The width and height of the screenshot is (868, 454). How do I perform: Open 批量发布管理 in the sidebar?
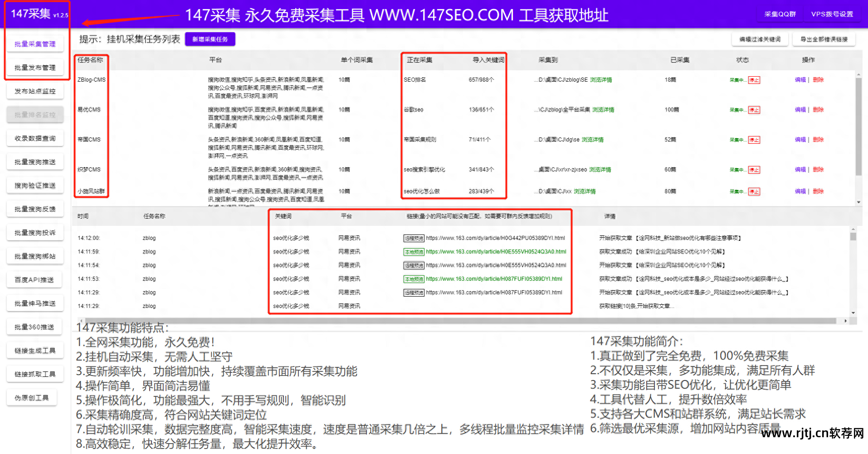pos(35,67)
